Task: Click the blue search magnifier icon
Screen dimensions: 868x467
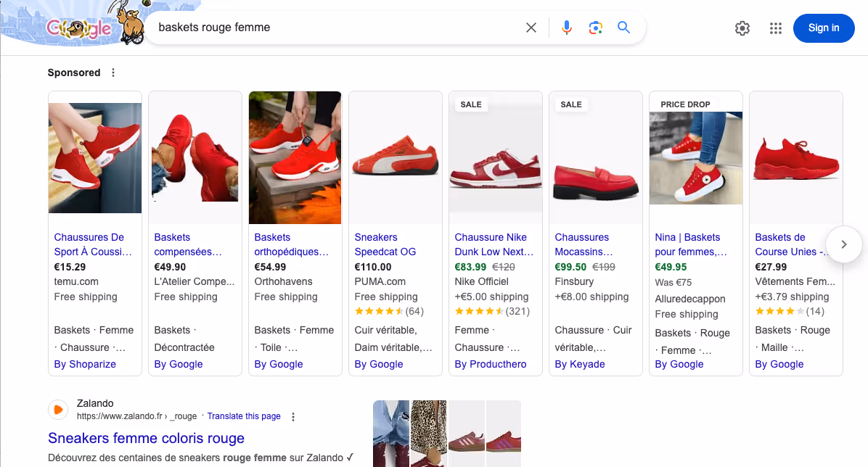Action: (x=623, y=27)
